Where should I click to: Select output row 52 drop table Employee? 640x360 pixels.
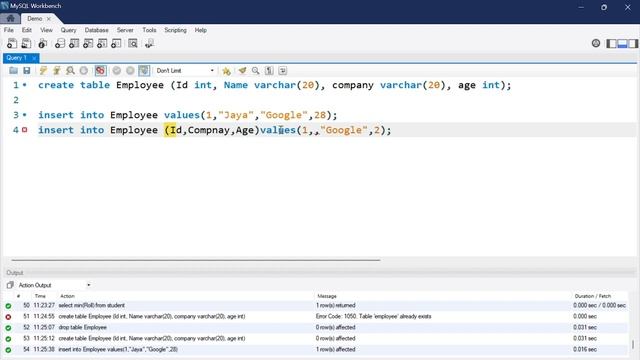[x=316, y=327]
